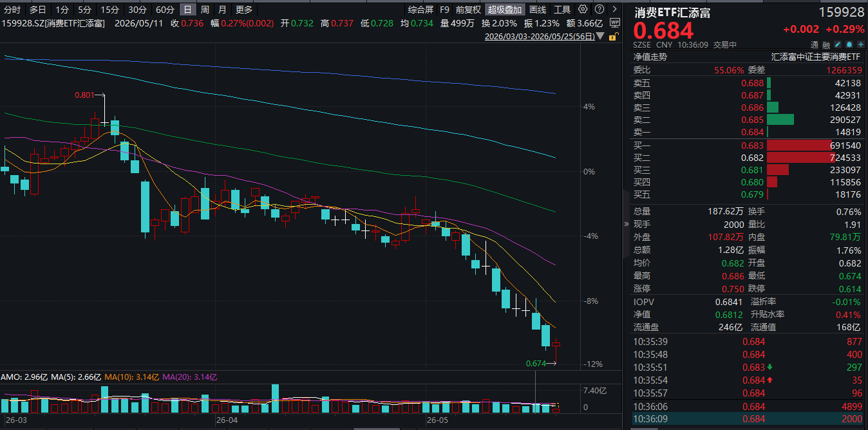Select the 月 monthly period
868x430 pixels.
pyautogui.click(x=222, y=10)
